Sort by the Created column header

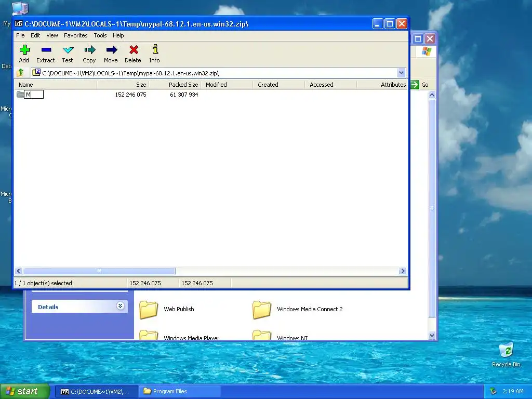[278, 85]
